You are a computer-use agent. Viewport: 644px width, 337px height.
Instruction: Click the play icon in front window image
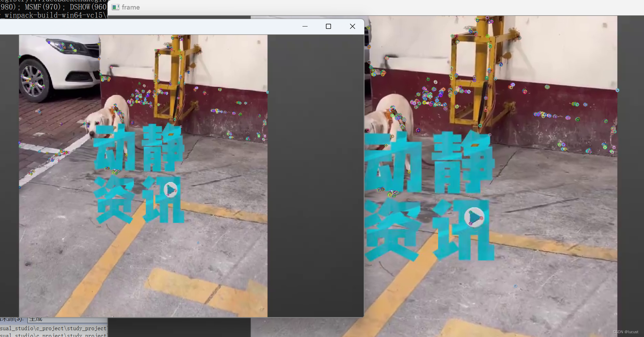pos(170,190)
